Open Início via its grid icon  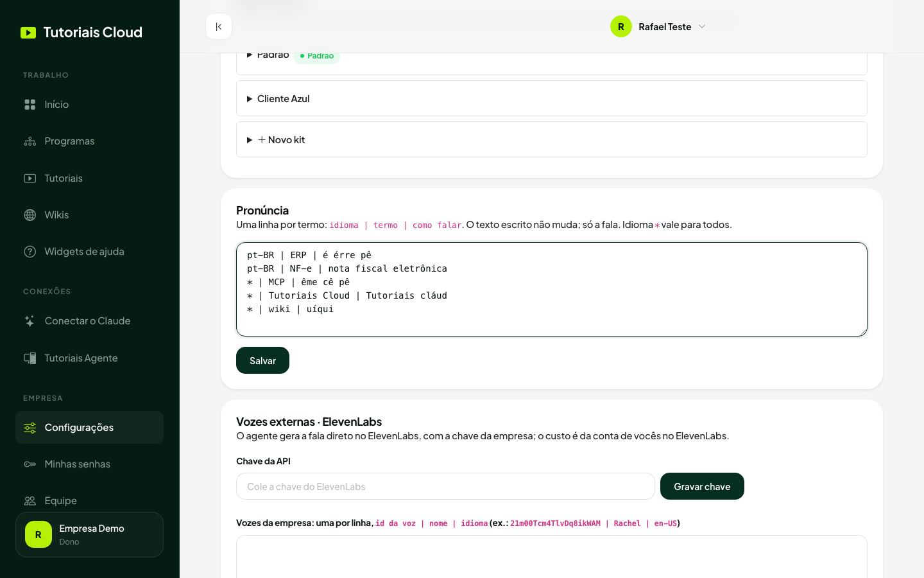30,104
